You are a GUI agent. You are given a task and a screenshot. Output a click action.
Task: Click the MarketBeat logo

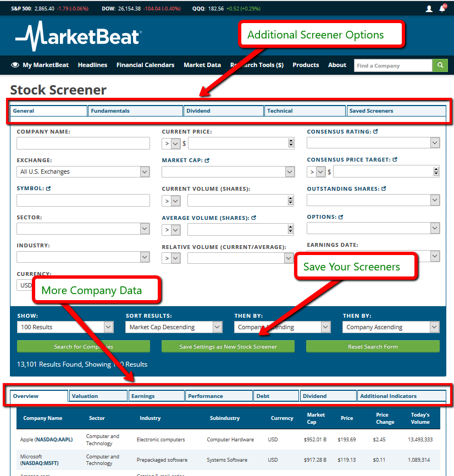pyautogui.click(x=79, y=36)
